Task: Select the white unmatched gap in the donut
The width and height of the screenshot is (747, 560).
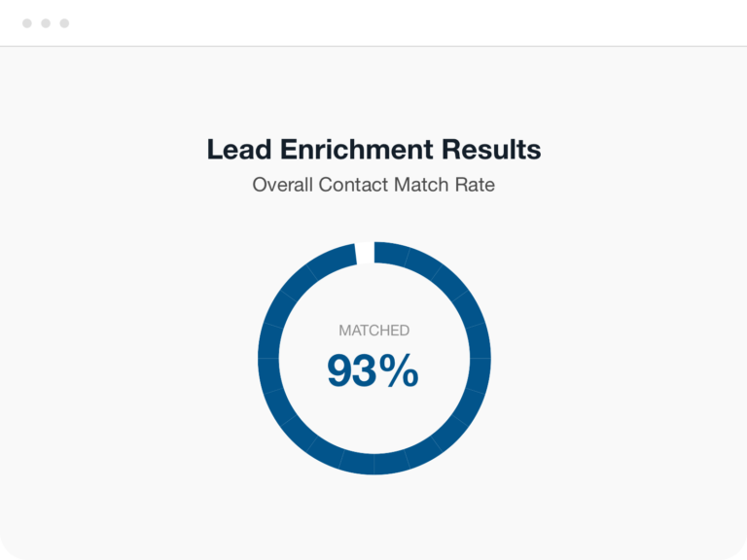Action: pyautogui.click(x=365, y=253)
